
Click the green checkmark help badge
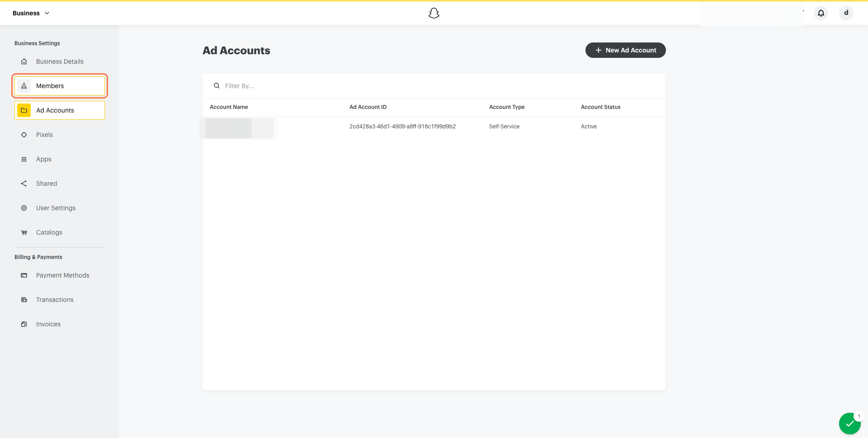pos(850,424)
